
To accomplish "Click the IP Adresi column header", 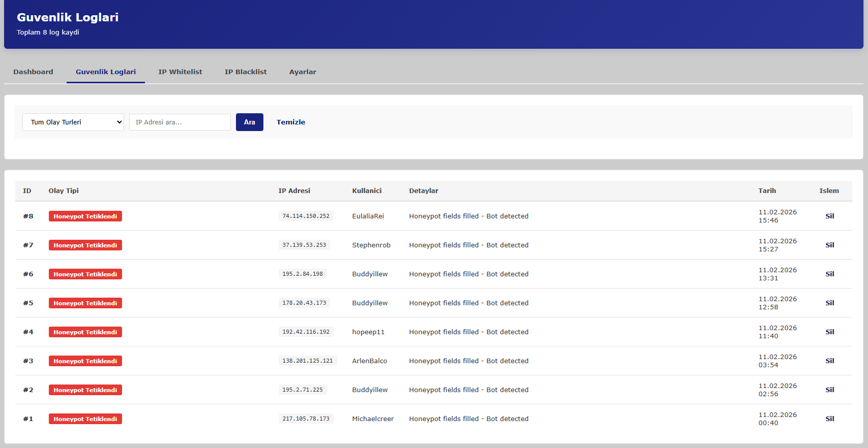I will click(x=294, y=190).
